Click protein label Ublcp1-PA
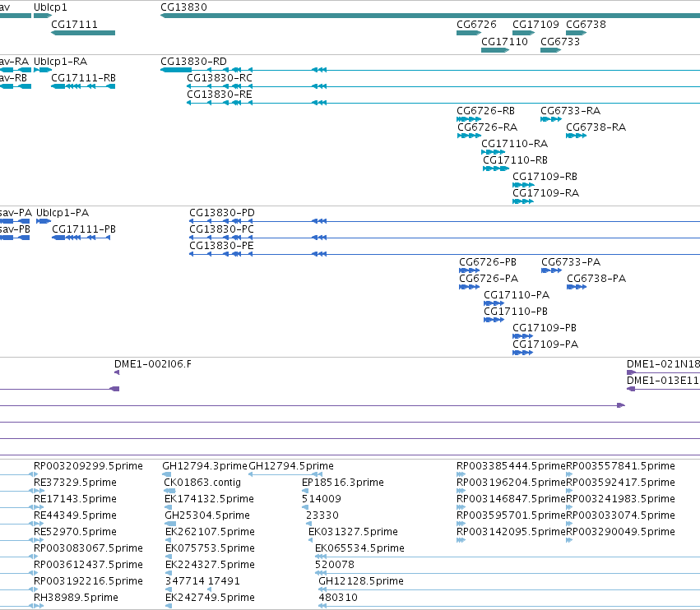The height and width of the screenshot is (610, 700). 63,213
